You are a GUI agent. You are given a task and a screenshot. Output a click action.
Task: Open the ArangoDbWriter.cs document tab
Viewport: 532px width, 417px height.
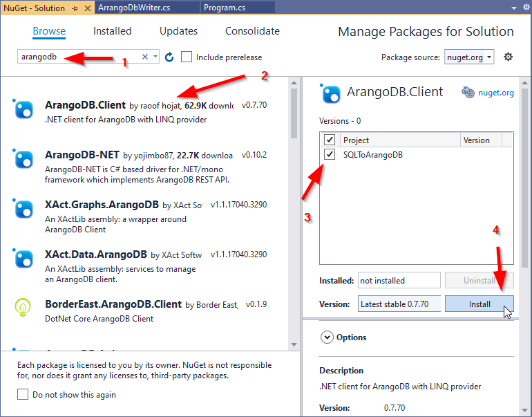148,8
